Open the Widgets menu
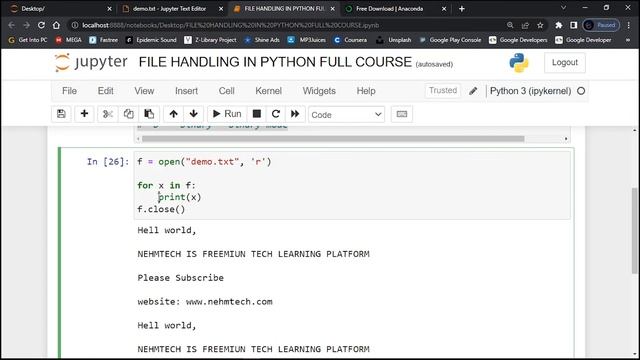640x360 pixels. click(x=319, y=91)
